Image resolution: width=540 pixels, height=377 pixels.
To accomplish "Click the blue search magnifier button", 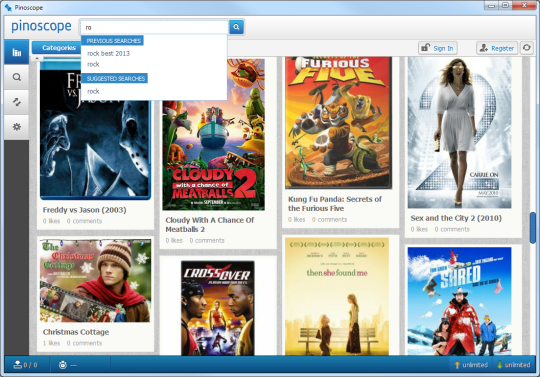I will [236, 27].
